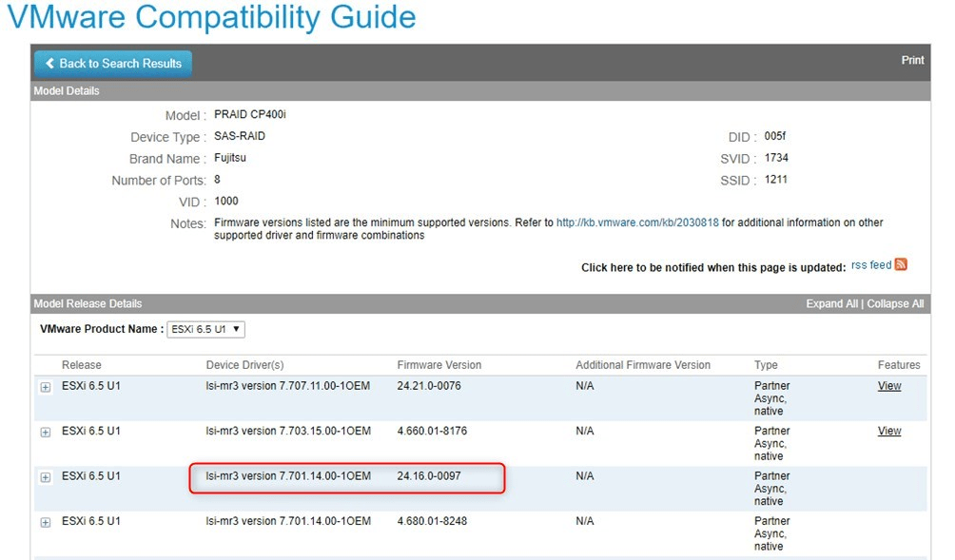Click the Release column header

coord(82,365)
